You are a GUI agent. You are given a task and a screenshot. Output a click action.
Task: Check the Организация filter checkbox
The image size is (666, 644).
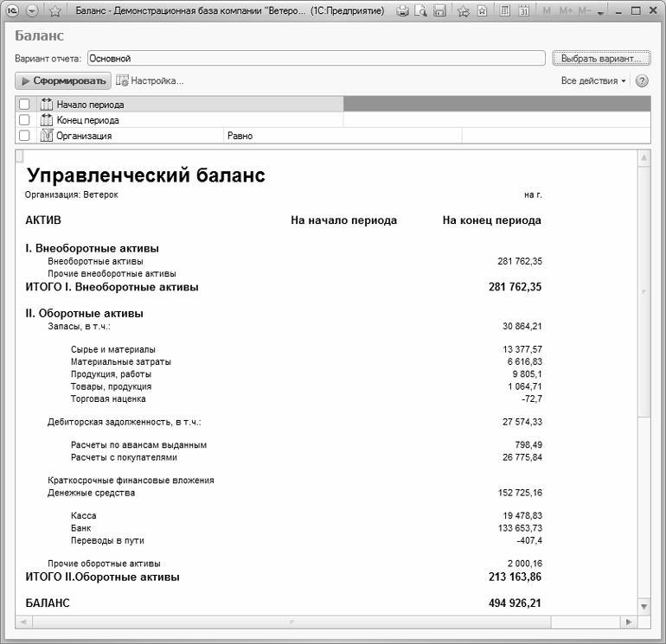[24, 136]
